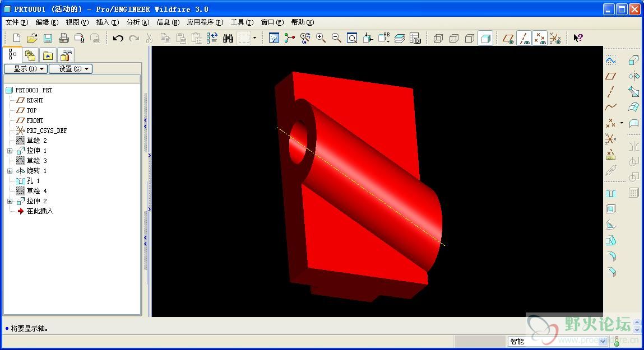Select the Variable Section Sweep tool

(634, 91)
